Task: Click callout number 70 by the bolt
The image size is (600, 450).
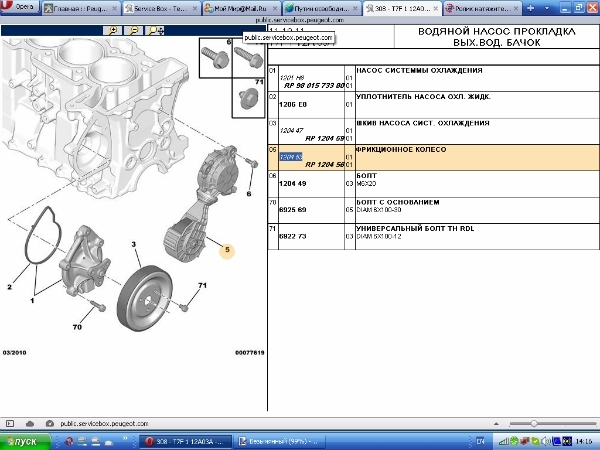Action: [x=77, y=327]
